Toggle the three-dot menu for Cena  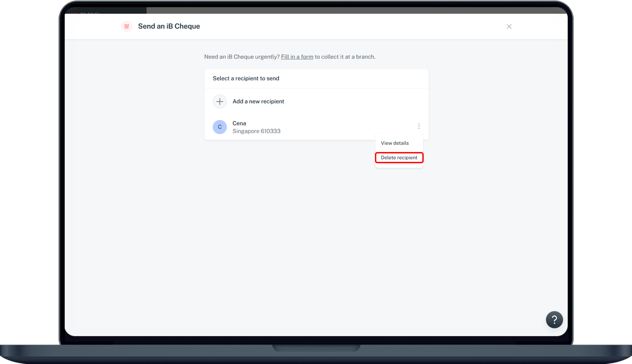coord(419,126)
